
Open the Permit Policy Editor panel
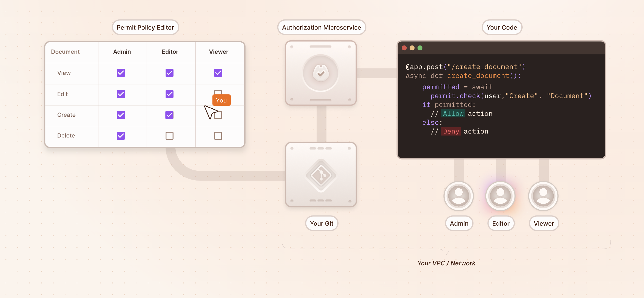(x=145, y=27)
